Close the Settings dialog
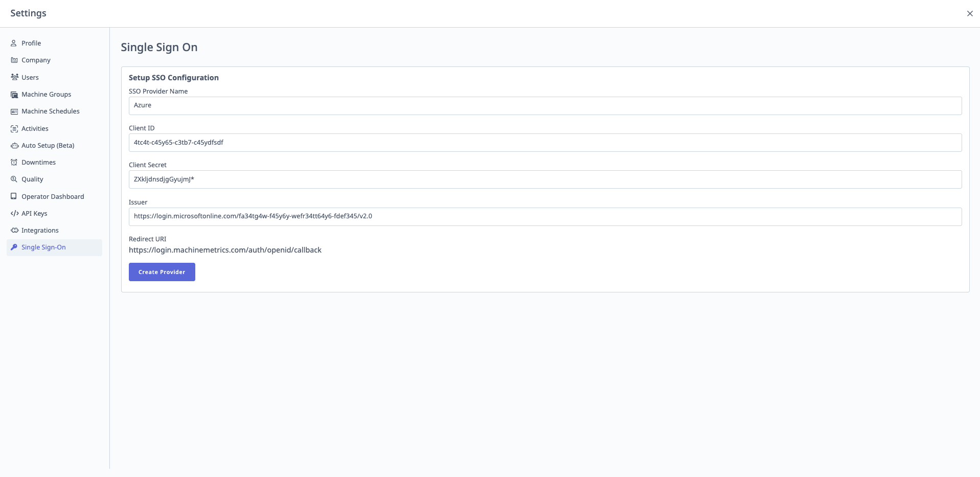The width and height of the screenshot is (980, 477). [969, 13]
